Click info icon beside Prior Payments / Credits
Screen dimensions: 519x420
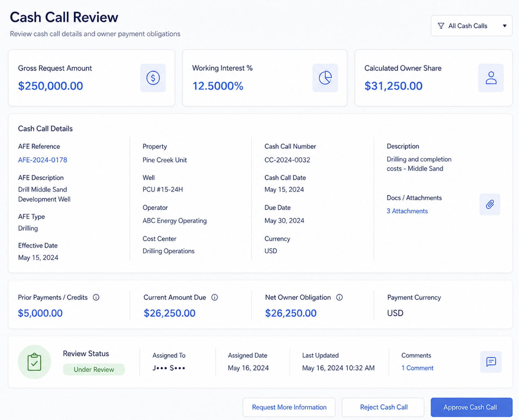pos(96,297)
